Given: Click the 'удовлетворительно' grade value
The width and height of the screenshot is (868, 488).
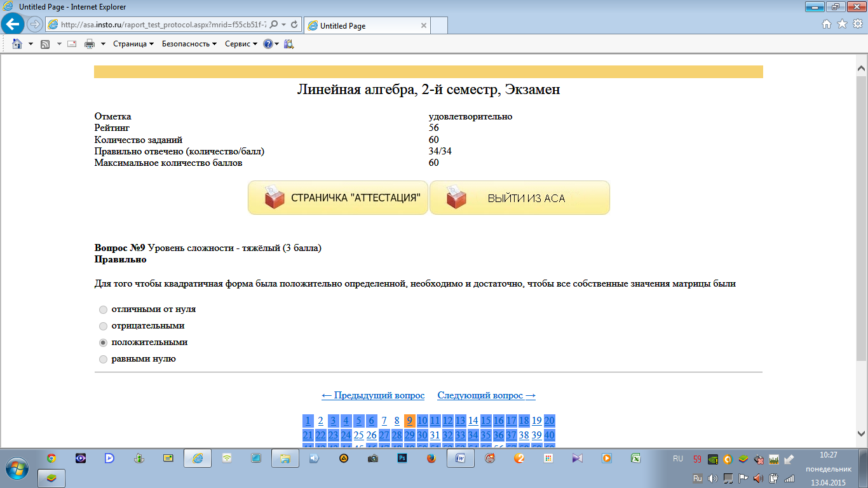Looking at the screenshot, I should point(470,116).
